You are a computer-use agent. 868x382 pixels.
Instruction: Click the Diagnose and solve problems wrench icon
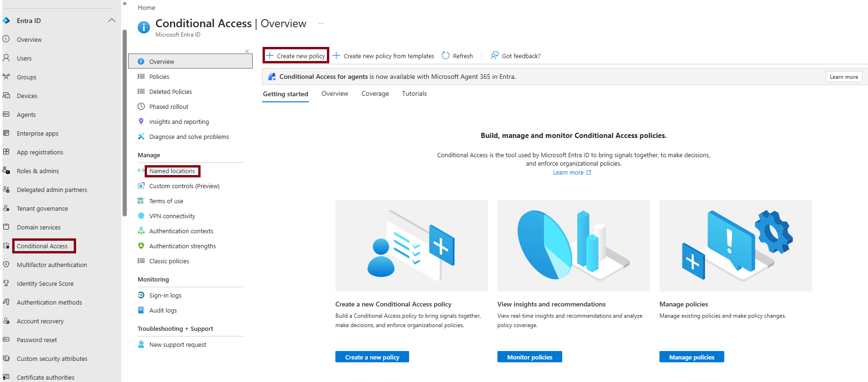point(141,137)
